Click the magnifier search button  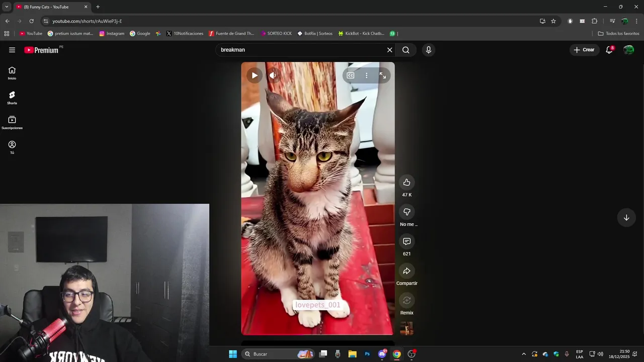pyautogui.click(x=406, y=50)
